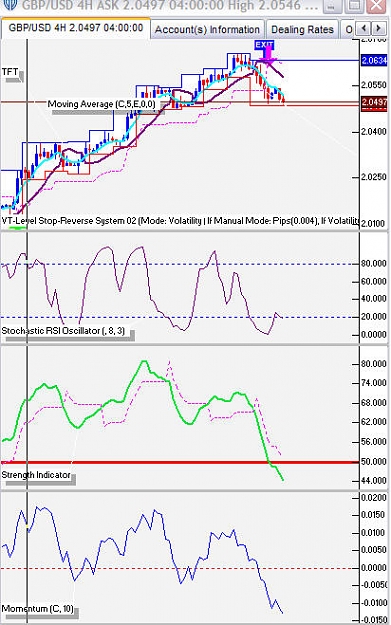Click the 50.000 level on Strength axis

tap(373, 462)
